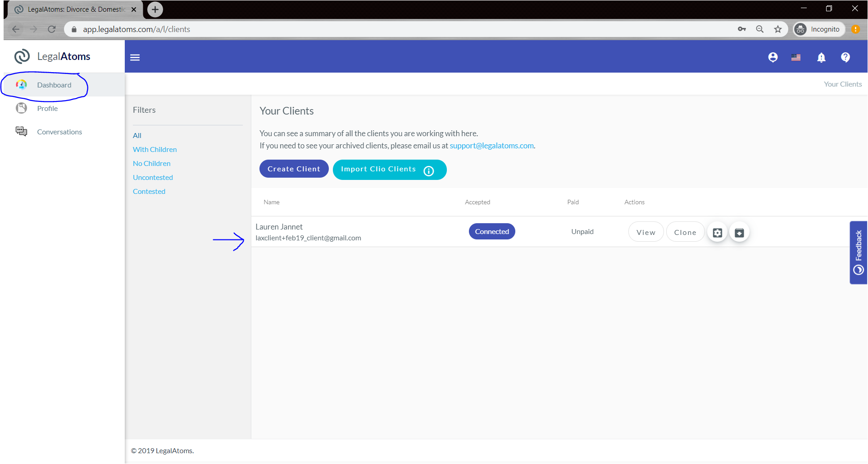Apply the Uncontested filter
The height and width of the screenshot is (464, 868).
click(x=153, y=177)
